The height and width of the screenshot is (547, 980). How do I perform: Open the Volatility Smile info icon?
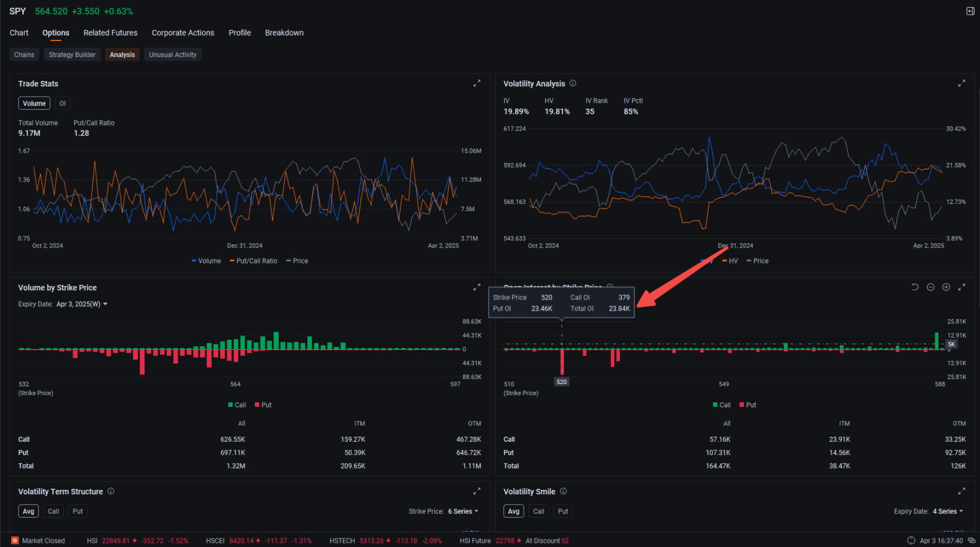[563, 491]
